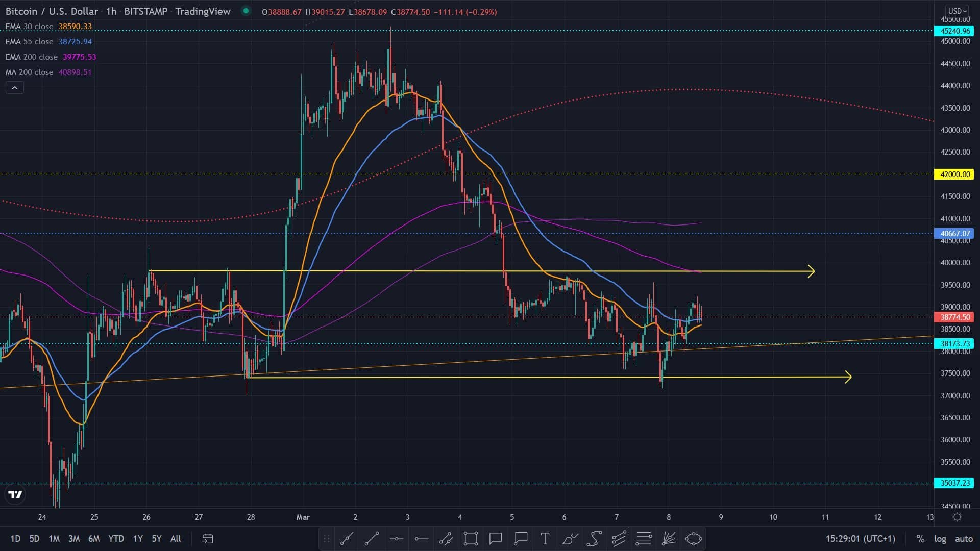
Task: Set the chart range to 1M
Action: point(54,538)
